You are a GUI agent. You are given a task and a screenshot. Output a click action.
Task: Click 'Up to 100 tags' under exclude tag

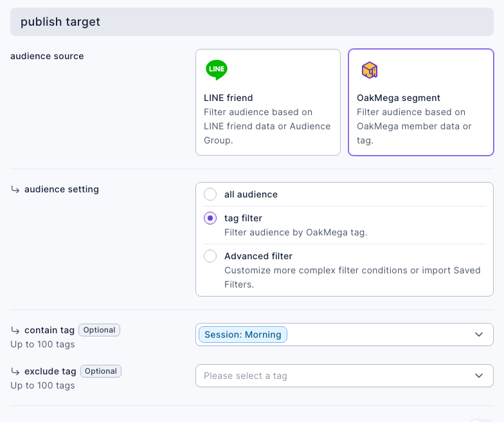pos(42,385)
